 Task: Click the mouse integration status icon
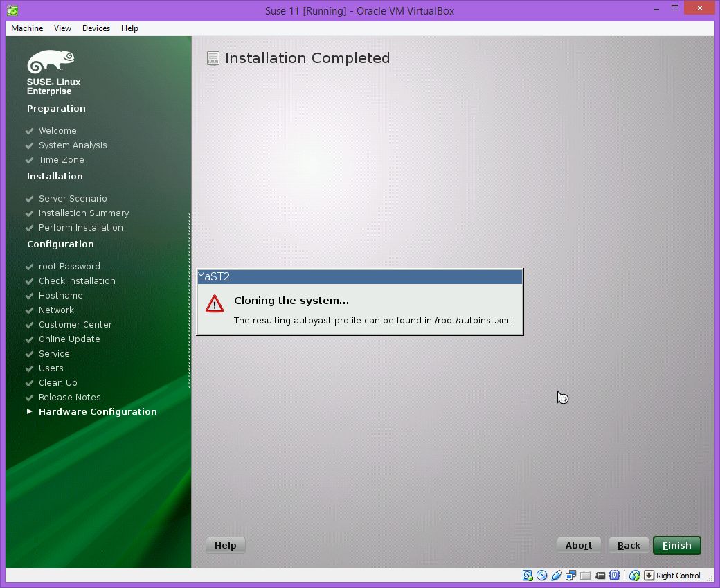click(x=635, y=575)
